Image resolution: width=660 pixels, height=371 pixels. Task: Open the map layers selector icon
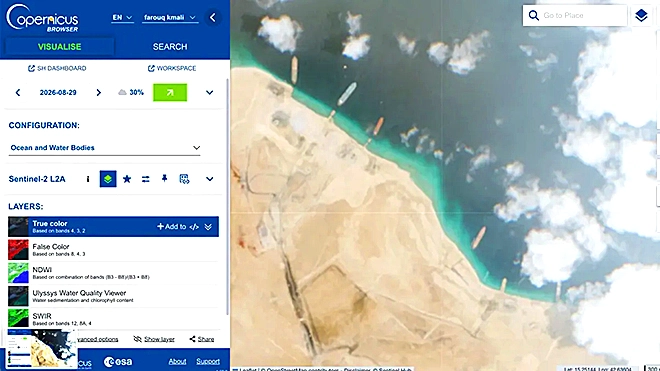click(641, 16)
